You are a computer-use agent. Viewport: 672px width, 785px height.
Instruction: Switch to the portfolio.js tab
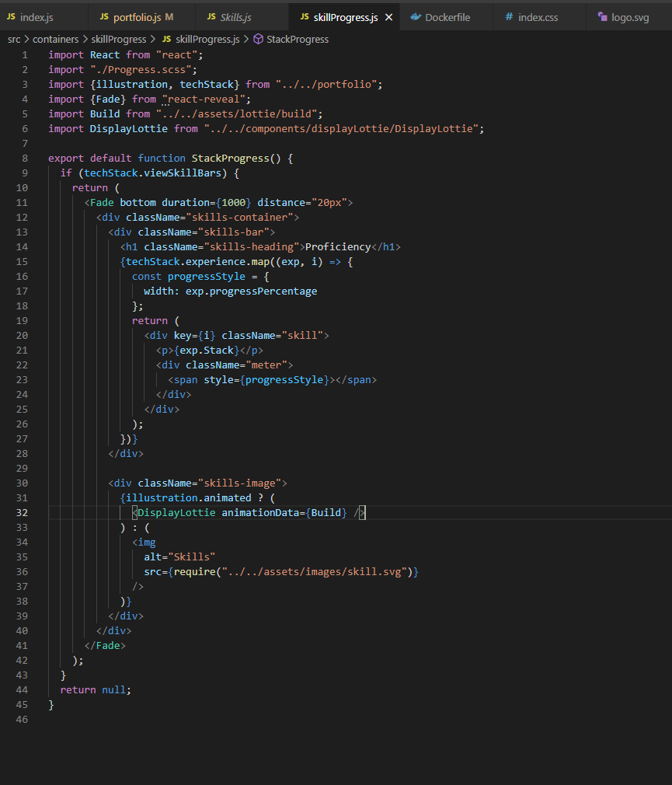pyautogui.click(x=140, y=16)
